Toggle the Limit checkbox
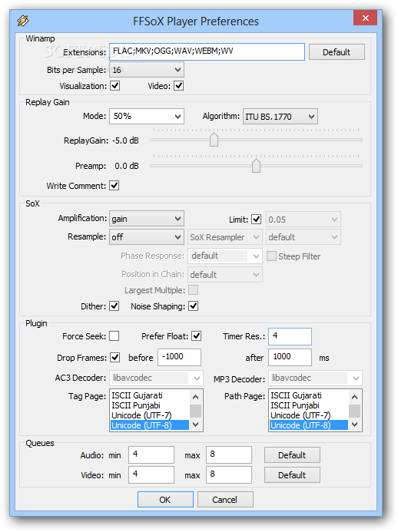This screenshot has height=532, width=398. point(257,220)
